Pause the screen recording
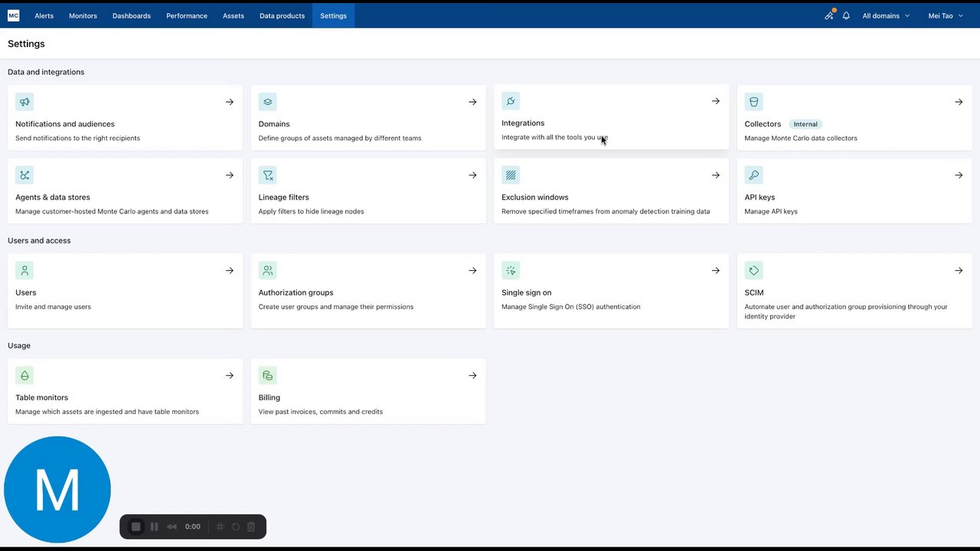This screenshot has height=551, width=980. (x=154, y=527)
